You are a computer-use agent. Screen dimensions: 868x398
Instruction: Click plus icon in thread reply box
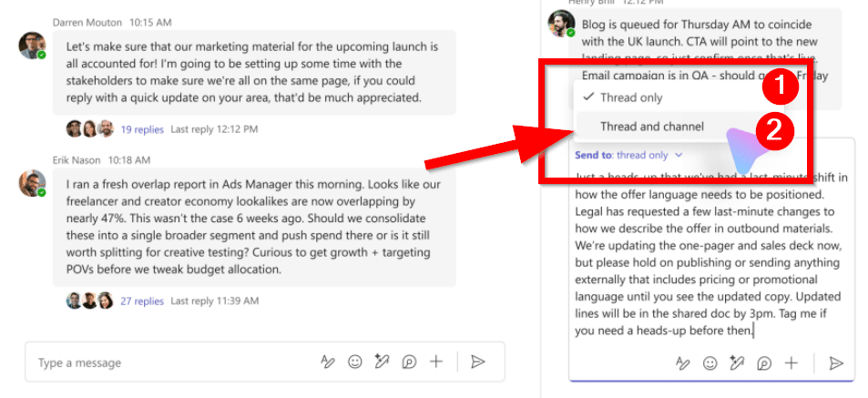click(x=791, y=362)
